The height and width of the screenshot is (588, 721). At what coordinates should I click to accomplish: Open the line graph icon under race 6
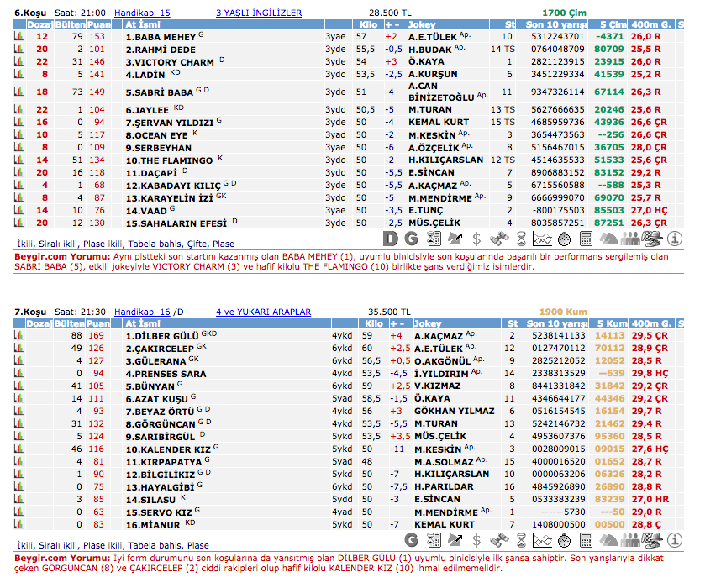click(543, 239)
